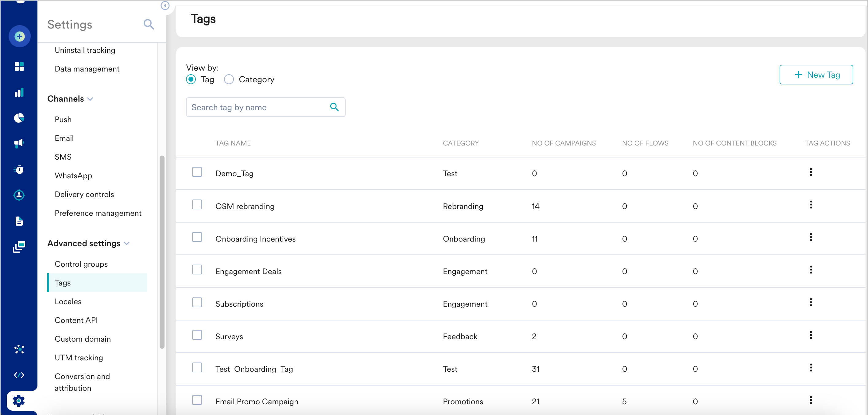Collapse the settings panel with arrow icon
868x415 pixels.
coord(165,6)
